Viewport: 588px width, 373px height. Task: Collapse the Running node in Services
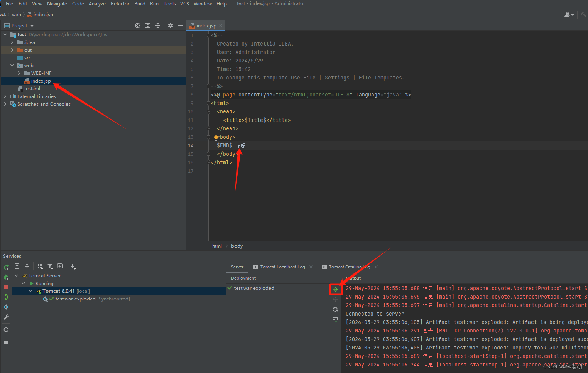pos(24,284)
